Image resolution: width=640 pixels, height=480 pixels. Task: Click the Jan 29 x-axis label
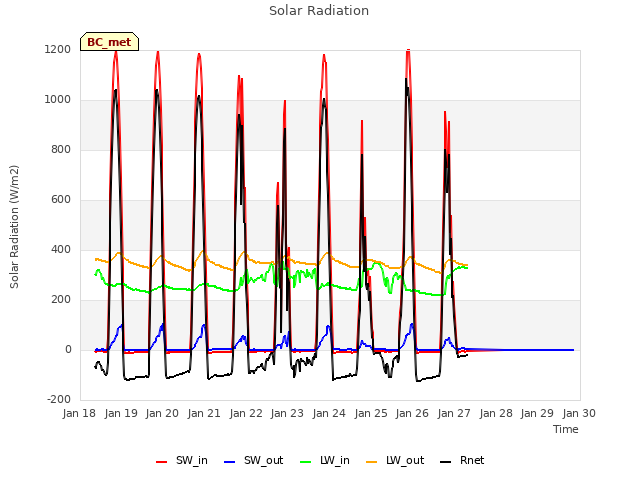(537, 413)
